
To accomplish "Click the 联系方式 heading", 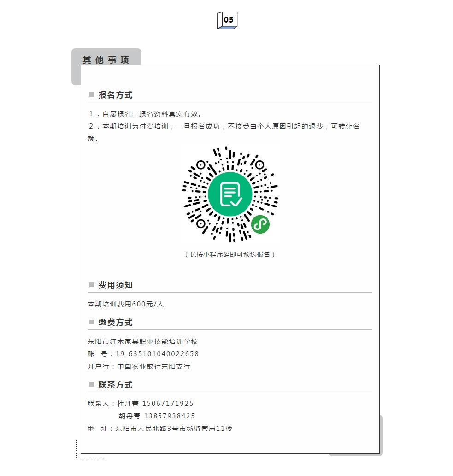I will coord(115,385).
